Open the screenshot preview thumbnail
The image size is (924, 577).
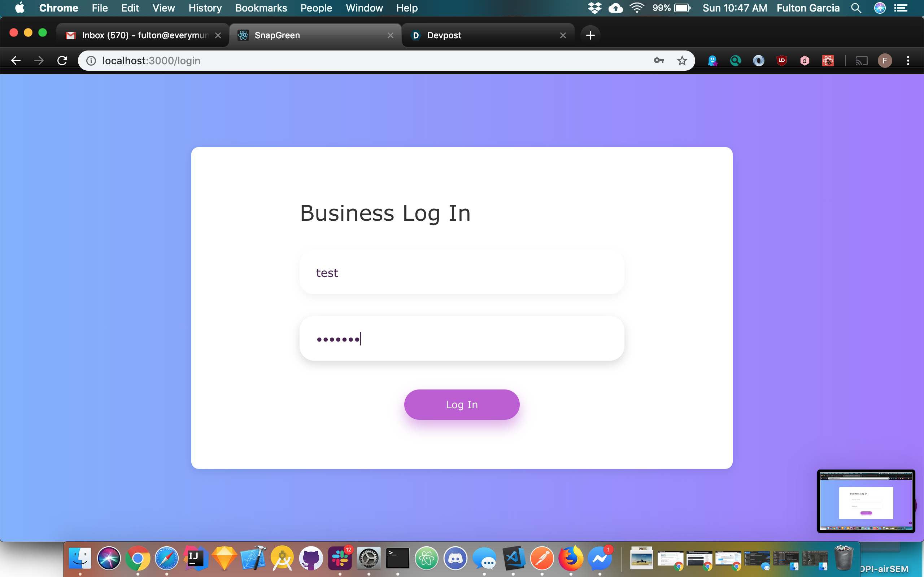click(x=866, y=501)
